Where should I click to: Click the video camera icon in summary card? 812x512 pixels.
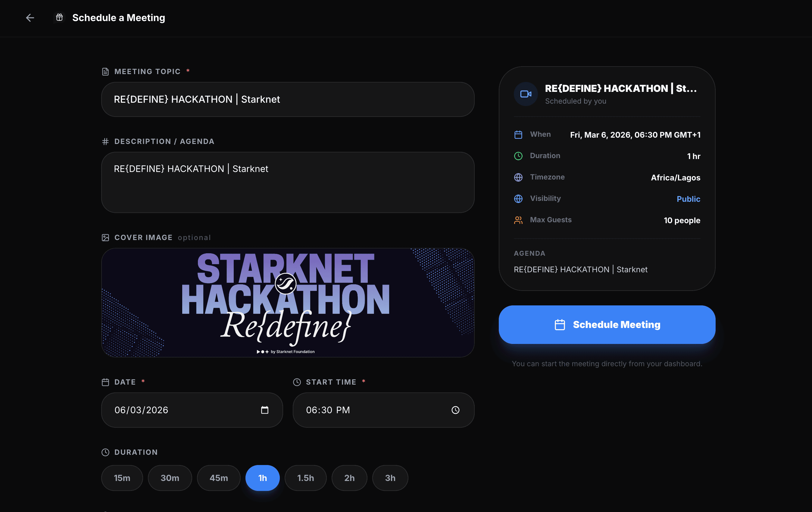526,94
